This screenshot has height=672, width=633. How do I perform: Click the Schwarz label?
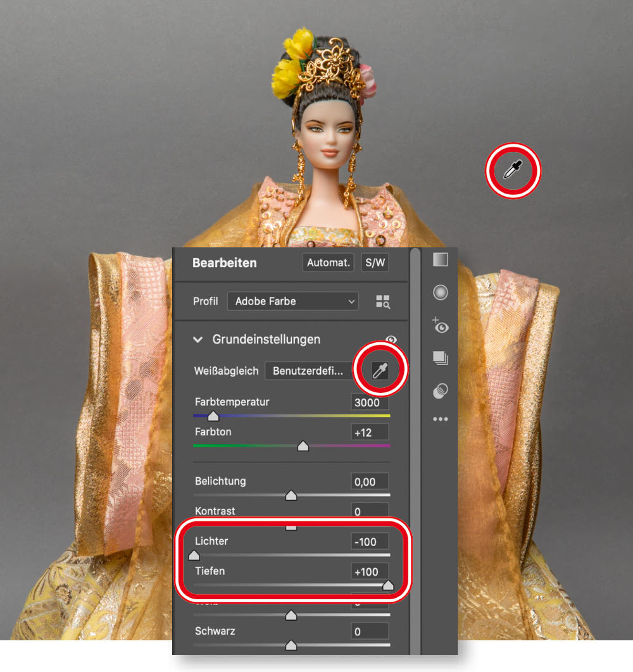[x=215, y=631]
